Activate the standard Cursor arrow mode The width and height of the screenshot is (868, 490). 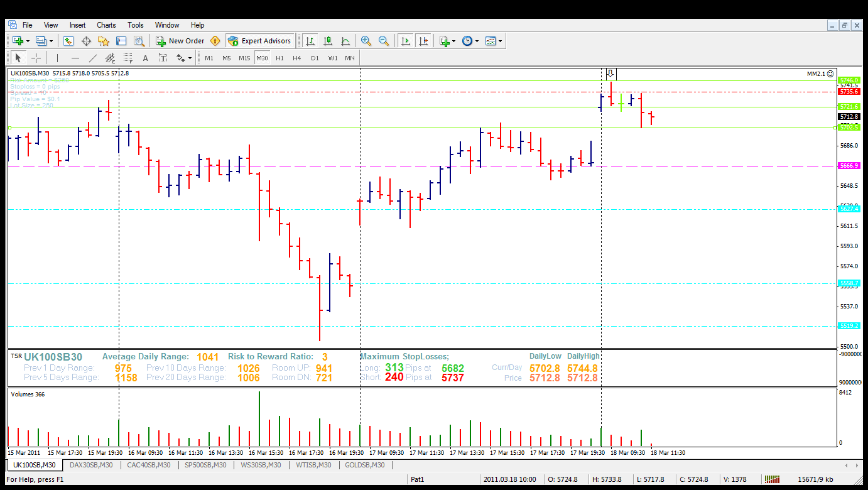18,58
